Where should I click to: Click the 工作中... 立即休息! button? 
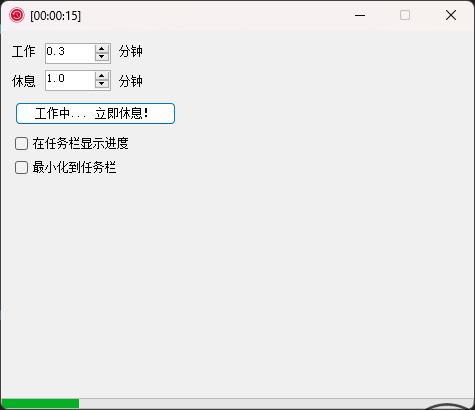point(95,113)
